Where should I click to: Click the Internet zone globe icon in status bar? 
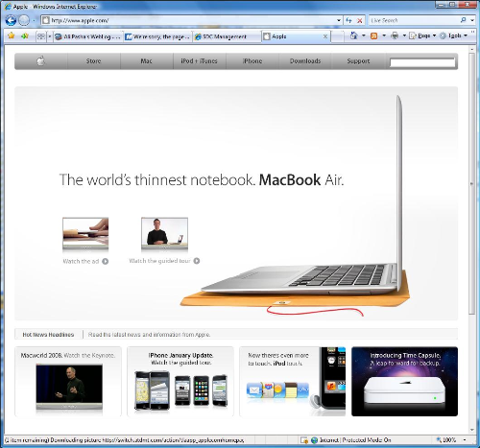click(315, 440)
